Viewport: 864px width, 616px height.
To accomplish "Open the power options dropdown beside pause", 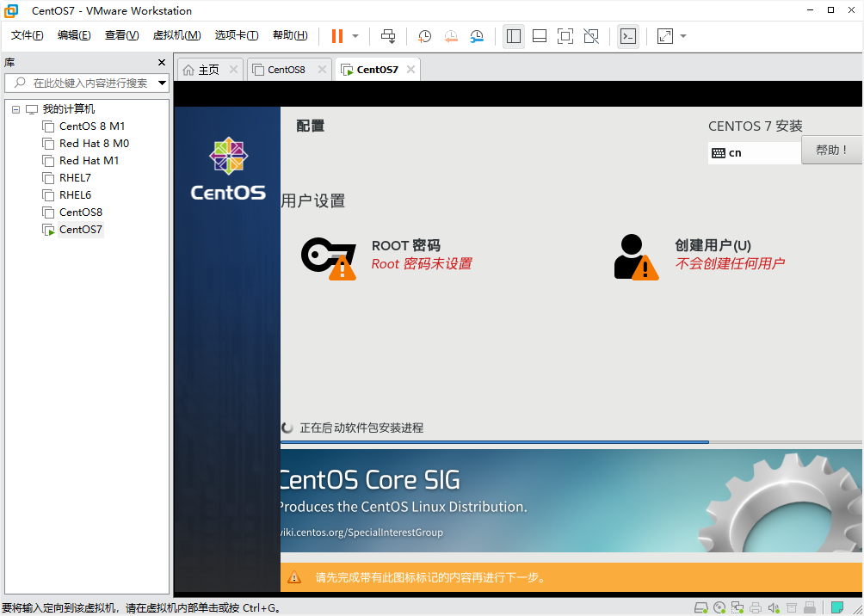I will pos(355,36).
